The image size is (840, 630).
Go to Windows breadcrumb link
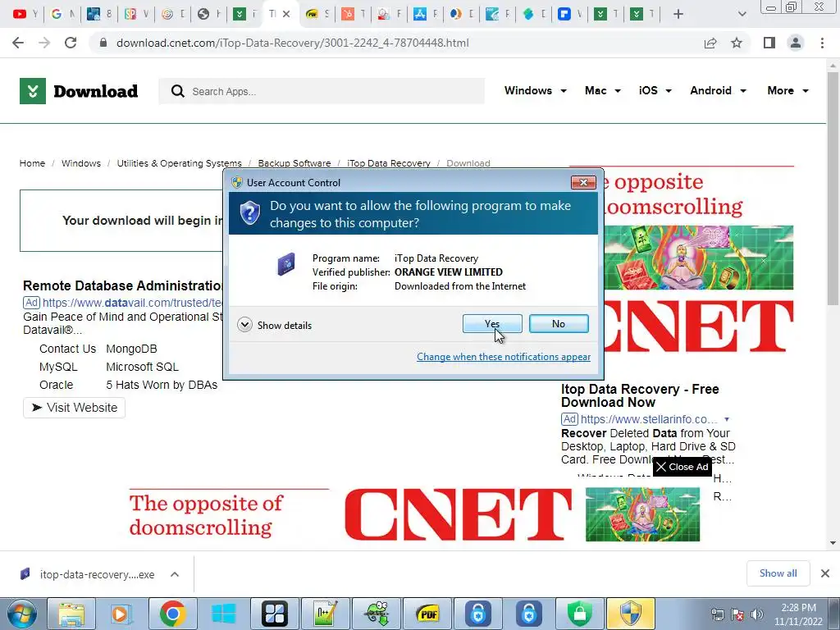81,163
